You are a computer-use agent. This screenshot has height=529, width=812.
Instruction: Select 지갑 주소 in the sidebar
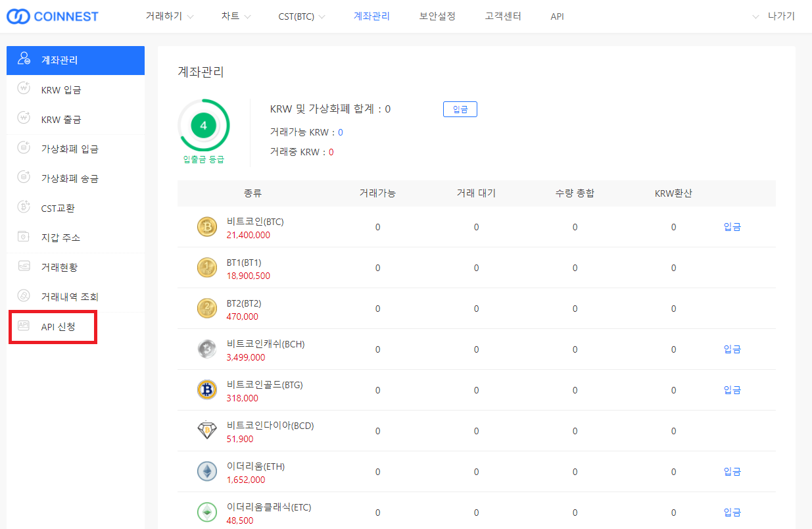click(76, 237)
